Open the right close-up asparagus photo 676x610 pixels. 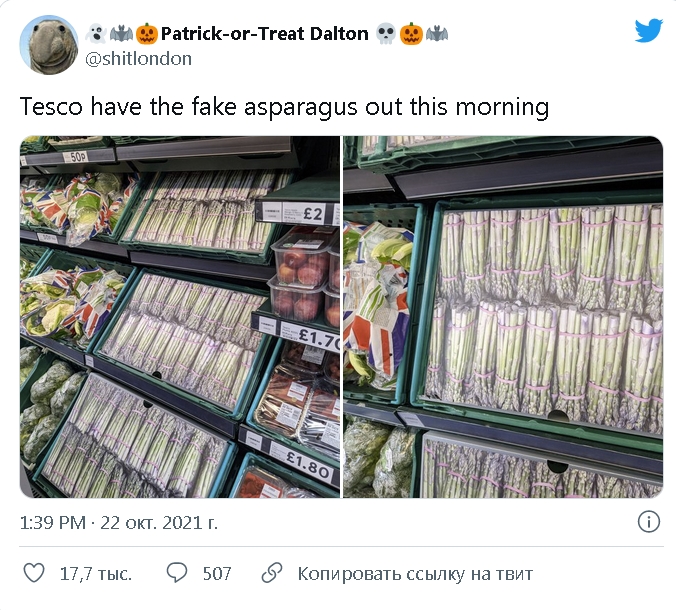pyautogui.click(x=503, y=317)
